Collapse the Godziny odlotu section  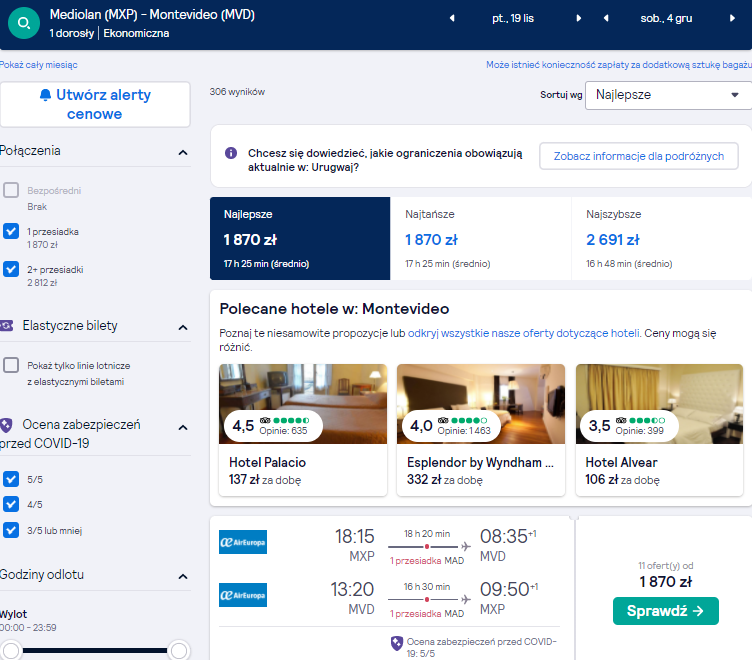pos(183,577)
